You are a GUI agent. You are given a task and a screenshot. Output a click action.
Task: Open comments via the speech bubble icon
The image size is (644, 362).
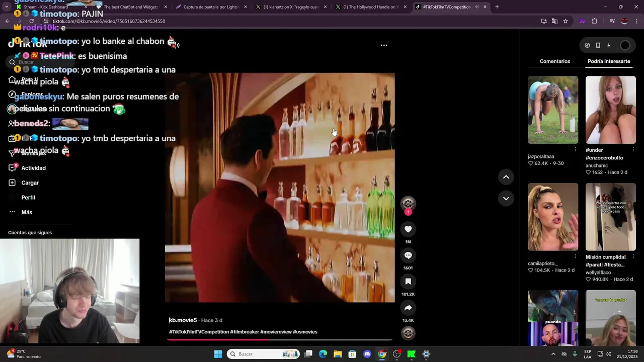pos(408,255)
